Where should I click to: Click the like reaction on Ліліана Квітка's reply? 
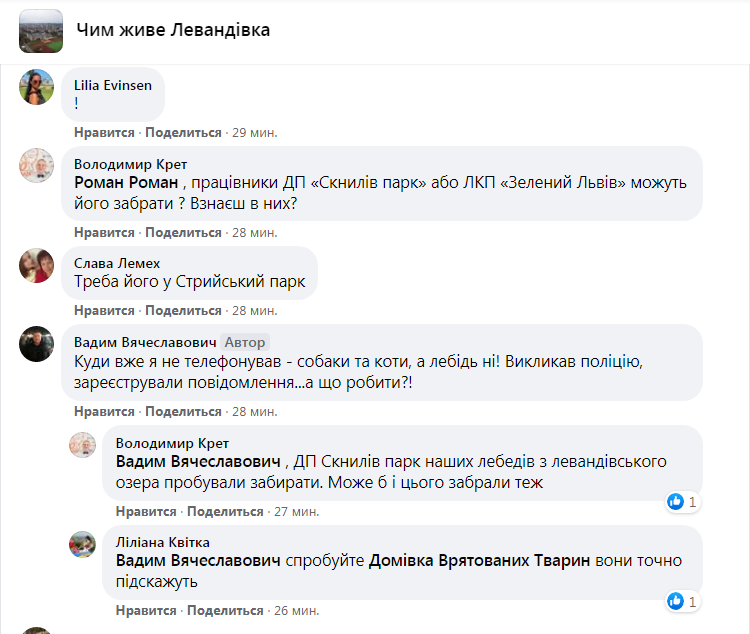click(677, 601)
